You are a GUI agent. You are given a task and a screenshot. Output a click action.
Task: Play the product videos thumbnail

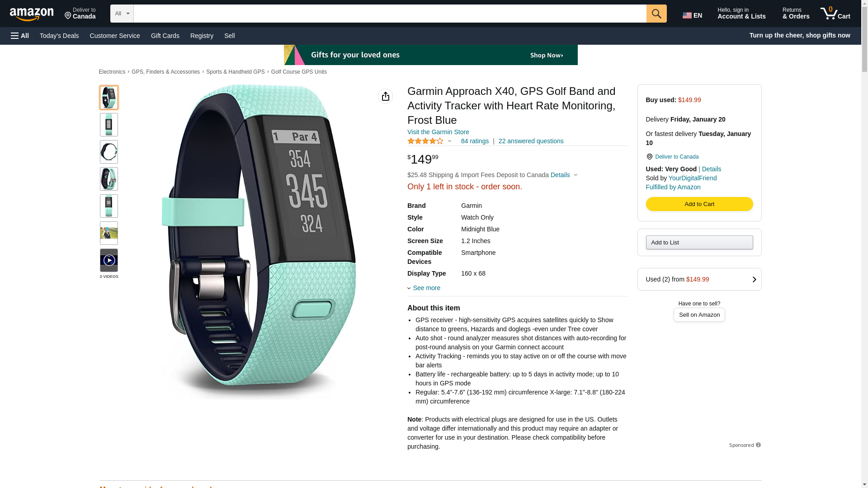pos(109,260)
